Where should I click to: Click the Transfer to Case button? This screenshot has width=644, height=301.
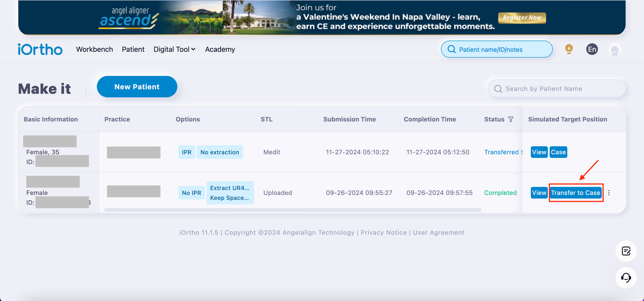(x=576, y=193)
